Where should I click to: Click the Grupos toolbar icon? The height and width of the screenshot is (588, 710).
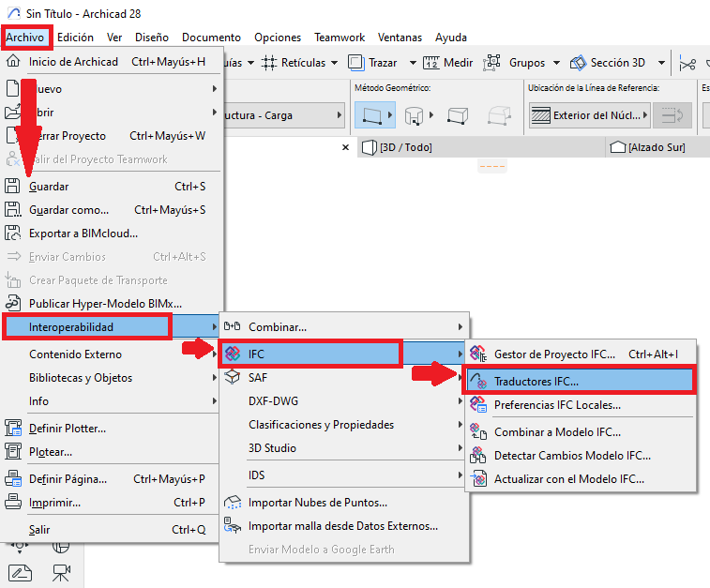(491, 63)
